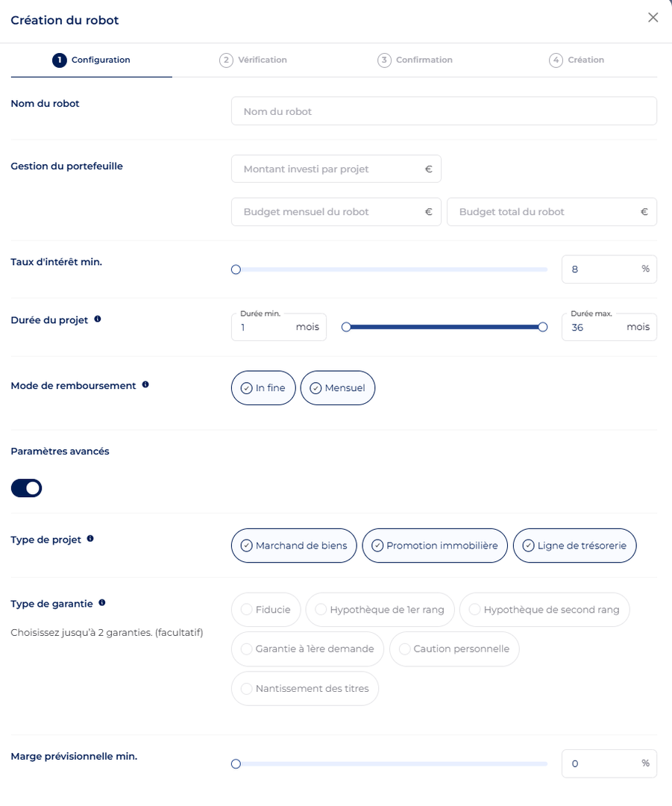The height and width of the screenshot is (806, 672).
Task: Close the Création du robot dialog
Action: [x=653, y=18]
